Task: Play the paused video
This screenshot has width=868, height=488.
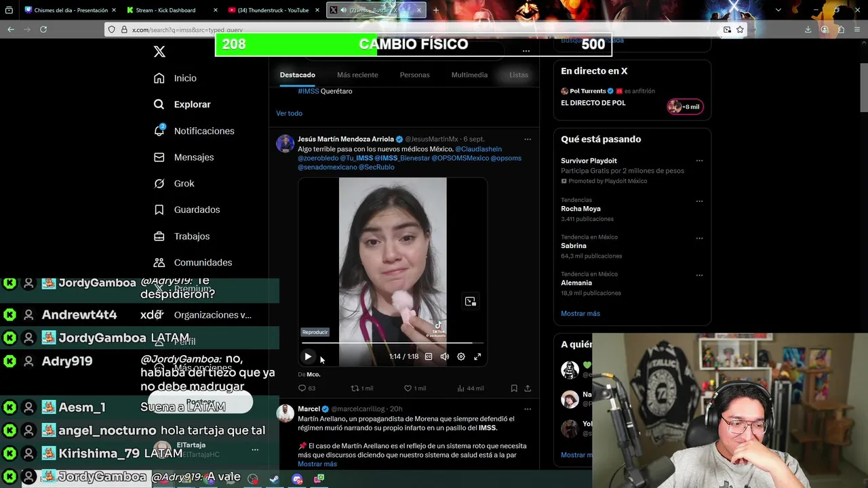Action: click(x=308, y=357)
